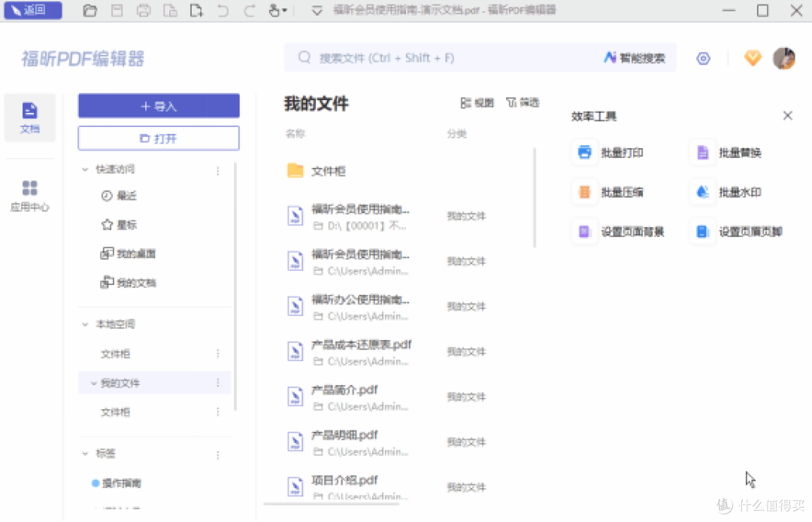Sort by the 分类 column header
Viewport: 812px width, 522px height.
(x=457, y=134)
